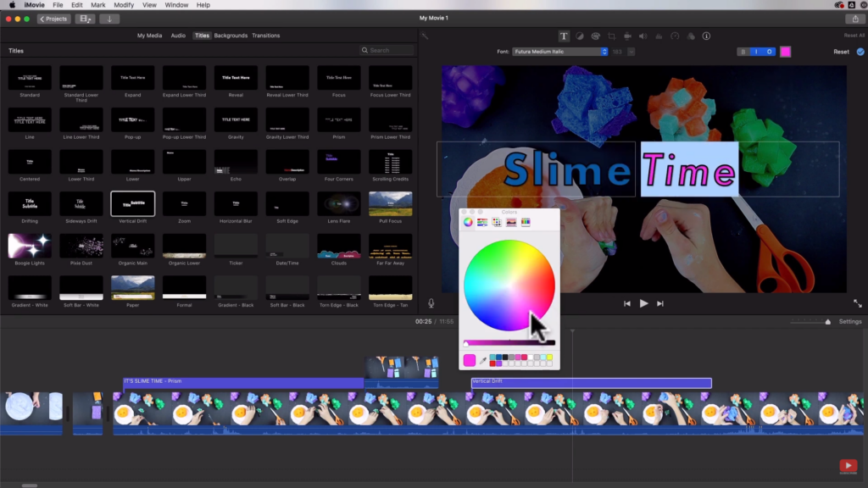Image resolution: width=868 pixels, height=488 pixels.
Task: Select the IT'S SLIME TIME - Prism title clip
Action: pyautogui.click(x=243, y=382)
